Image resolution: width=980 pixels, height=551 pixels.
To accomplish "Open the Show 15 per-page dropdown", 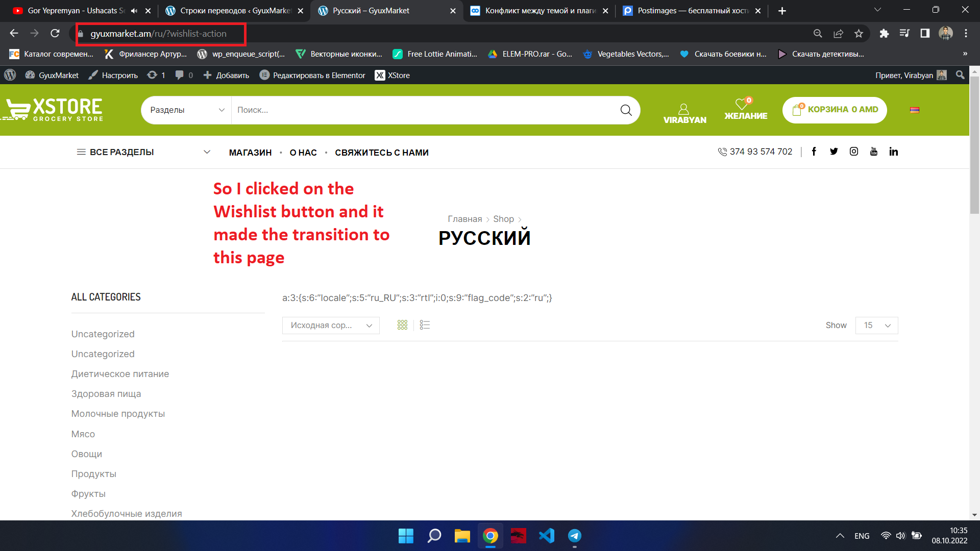I will click(x=876, y=325).
